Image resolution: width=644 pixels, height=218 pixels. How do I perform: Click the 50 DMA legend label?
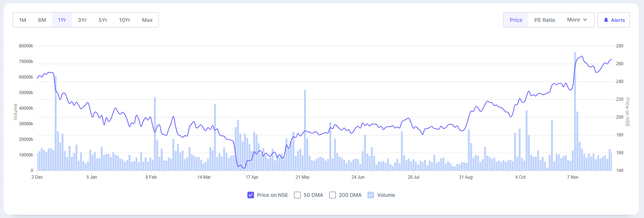click(313, 195)
